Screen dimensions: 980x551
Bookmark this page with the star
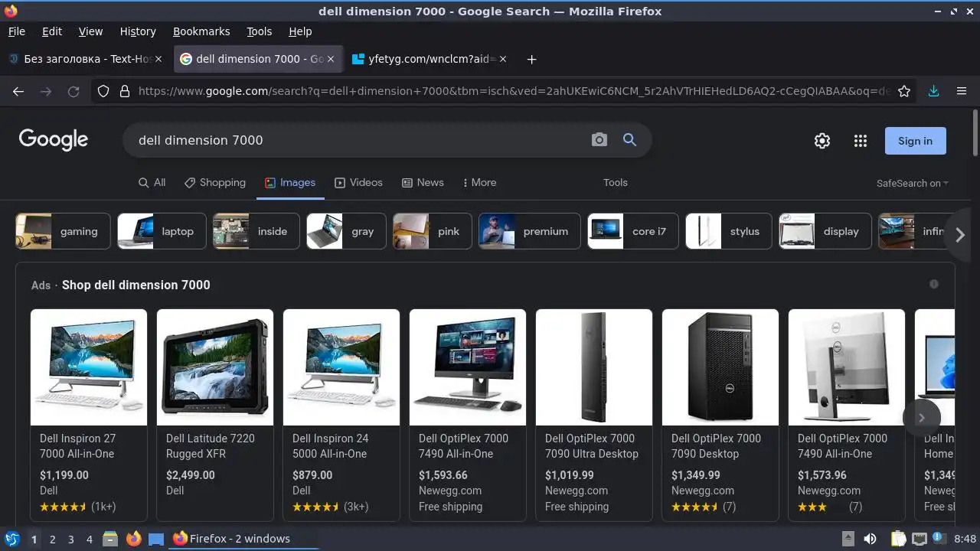[x=904, y=91]
